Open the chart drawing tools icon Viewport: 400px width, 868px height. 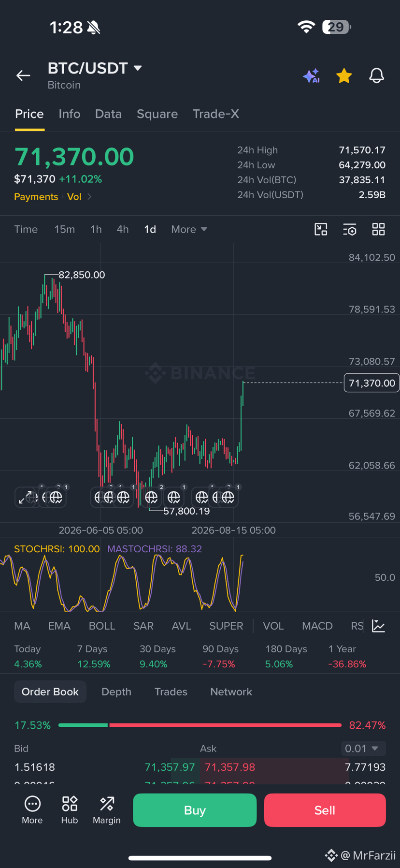coord(321,229)
